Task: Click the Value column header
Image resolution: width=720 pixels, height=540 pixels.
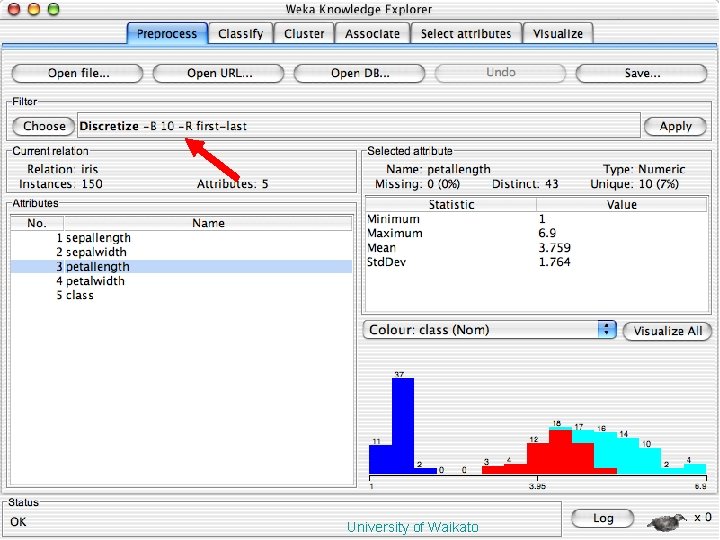Action: click(x=622, y=204)
